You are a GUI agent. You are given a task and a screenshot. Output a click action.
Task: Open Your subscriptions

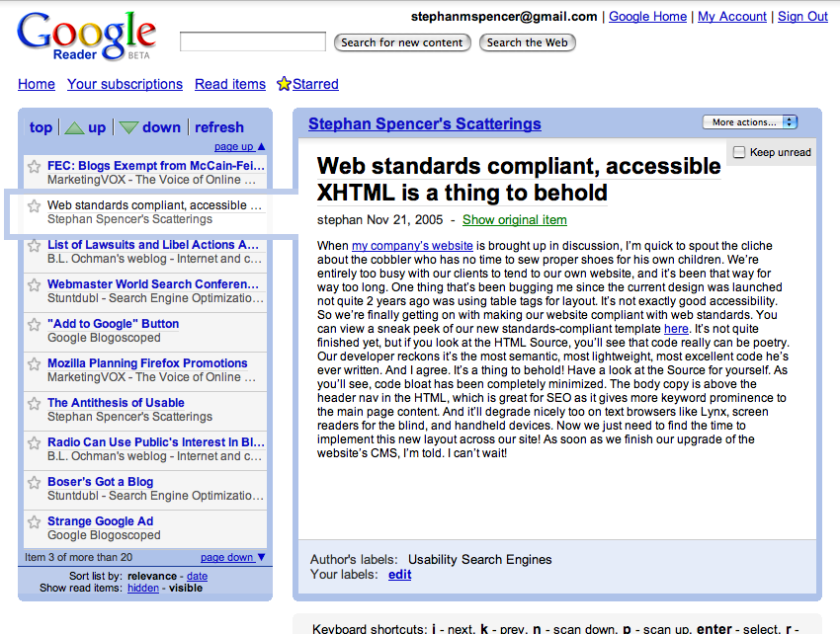[x=125, y=84]
